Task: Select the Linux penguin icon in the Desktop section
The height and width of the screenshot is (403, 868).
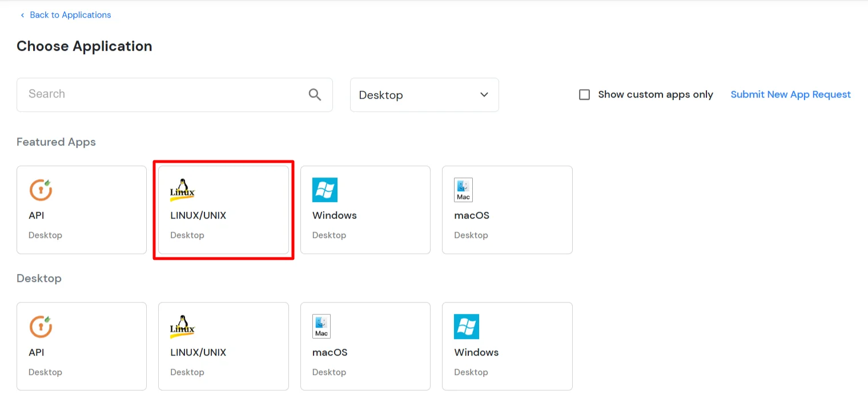Action: (183, 327)
